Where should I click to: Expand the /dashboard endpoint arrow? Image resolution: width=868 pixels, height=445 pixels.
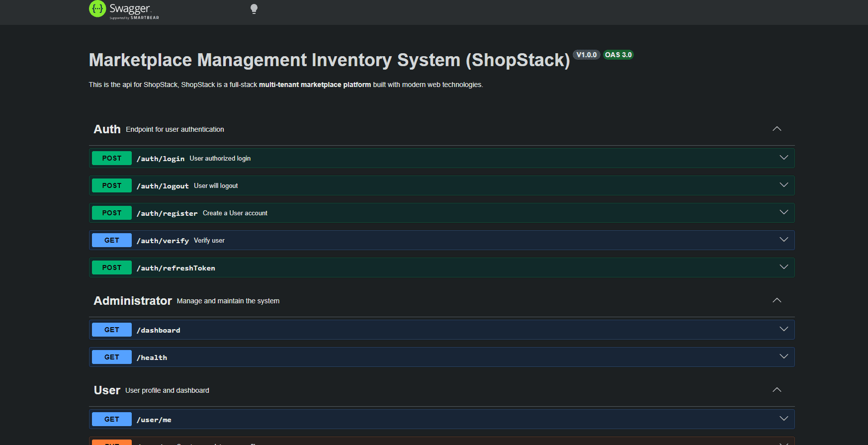[784, 329]
